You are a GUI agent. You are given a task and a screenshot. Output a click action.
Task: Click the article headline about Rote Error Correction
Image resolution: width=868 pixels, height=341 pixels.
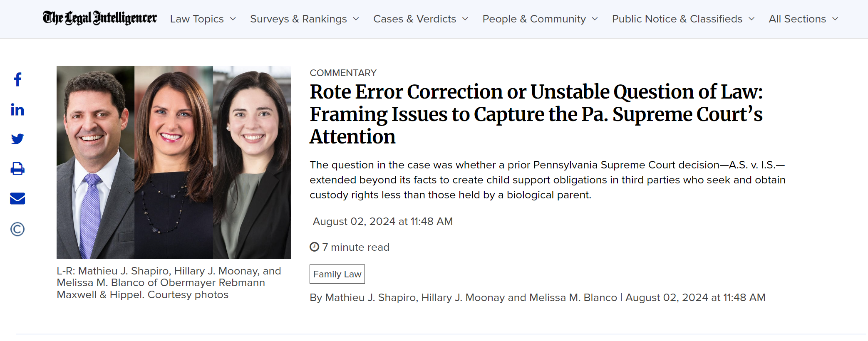coord(536,114)
